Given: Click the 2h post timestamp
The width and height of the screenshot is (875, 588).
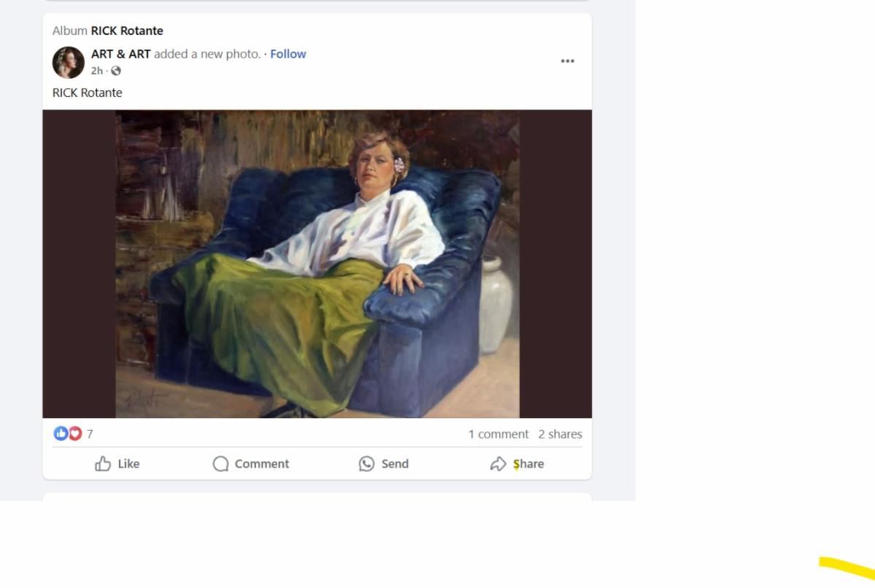Looking at the screenshot, I should click(x=97, y=71).
